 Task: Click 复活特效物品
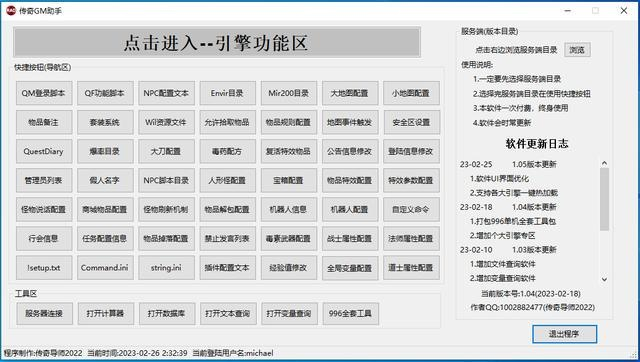(x=289, y=151)
